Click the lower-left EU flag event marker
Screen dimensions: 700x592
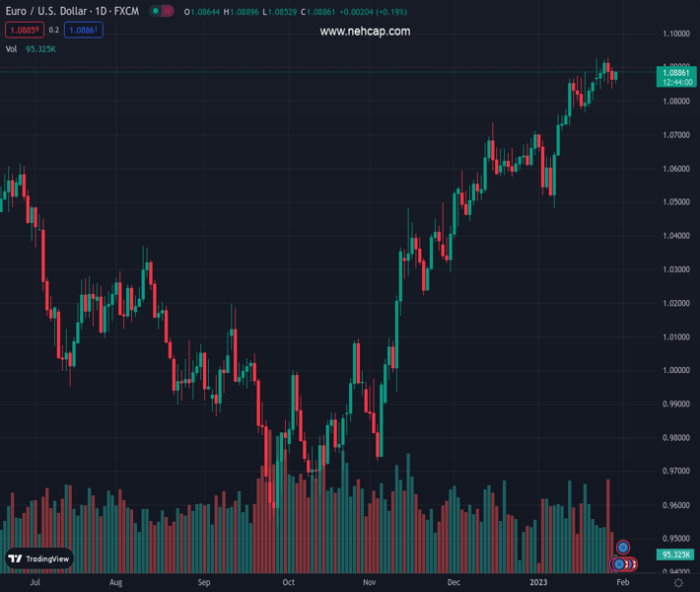[x=618, y=564]
